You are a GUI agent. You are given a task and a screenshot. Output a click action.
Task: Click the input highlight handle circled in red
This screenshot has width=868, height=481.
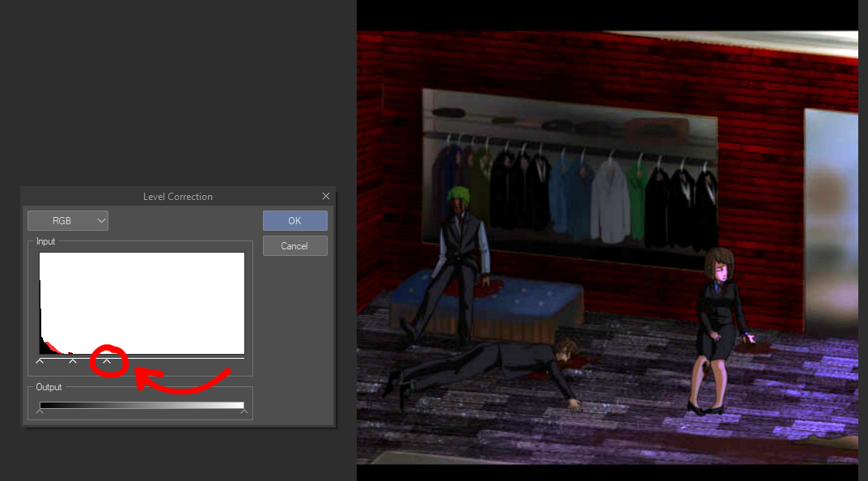(x=107, y=361)
